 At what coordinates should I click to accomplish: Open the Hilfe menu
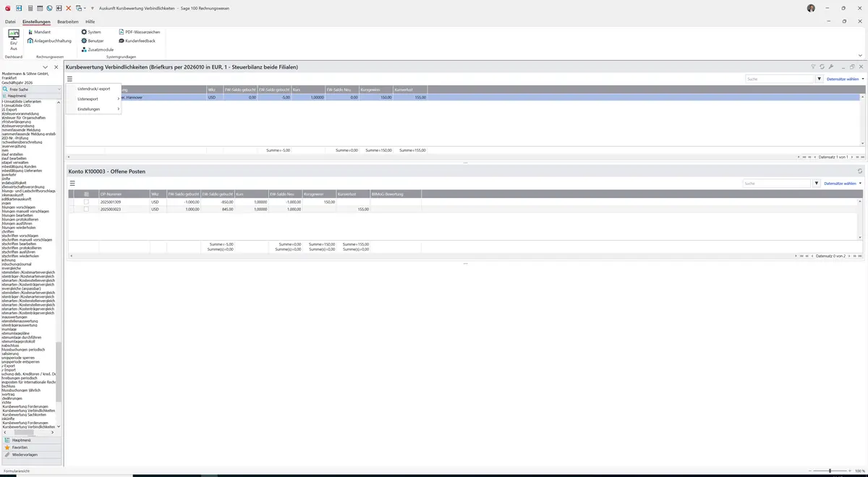tap(90, 22)
